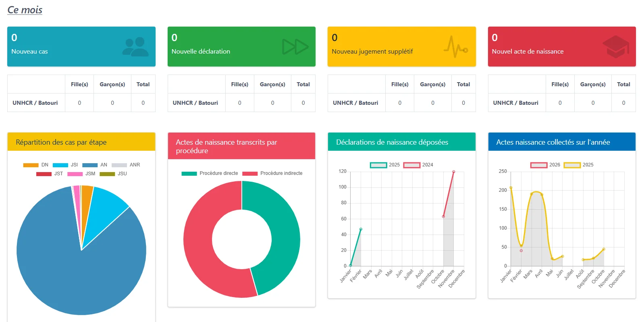Open the Nouveau jugement supplétif card

[x=402, y=47]
